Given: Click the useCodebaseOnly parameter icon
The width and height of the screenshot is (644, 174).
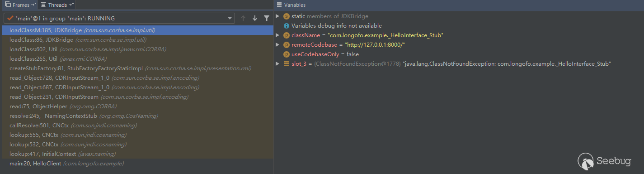Looking at the screenshot, I should pyautogui.click(x=287, y=54).
